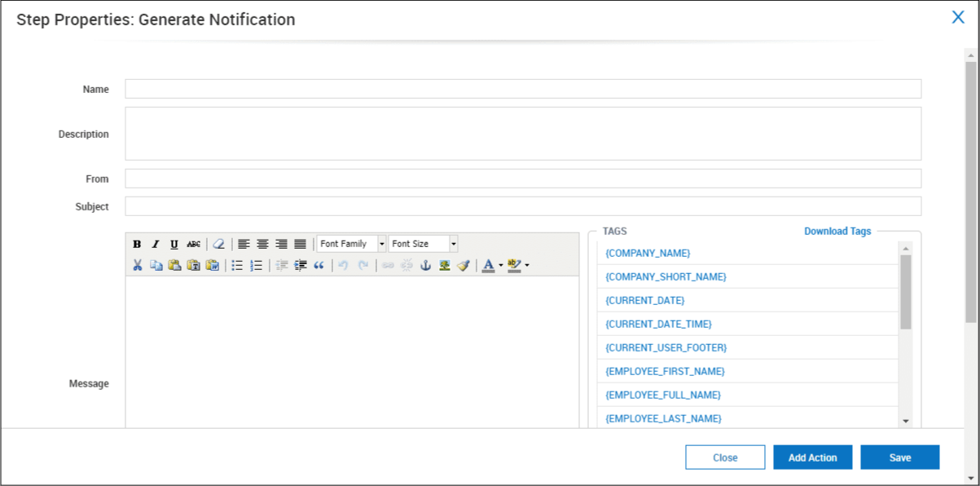This screenshot has height=486, width=980.
Task: Click the Name input field
Action: click(x=523, y=89)
